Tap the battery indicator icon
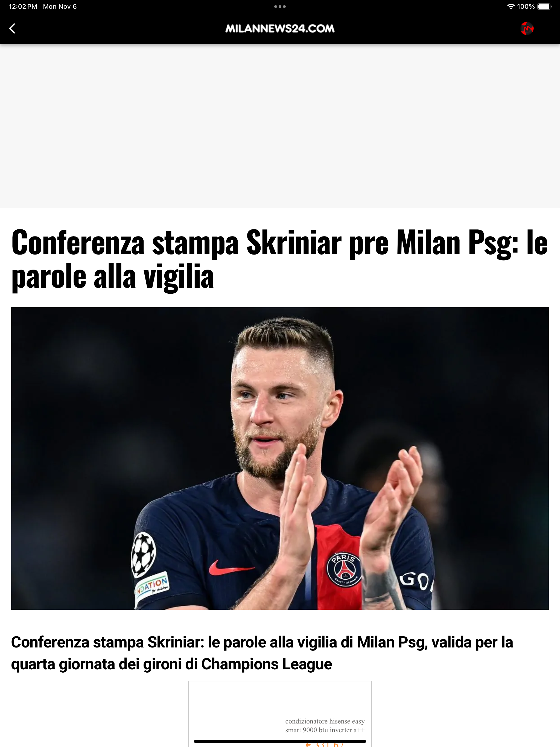Screen dimensions: 560x747 pyautogui.click(x=544, y=6)
